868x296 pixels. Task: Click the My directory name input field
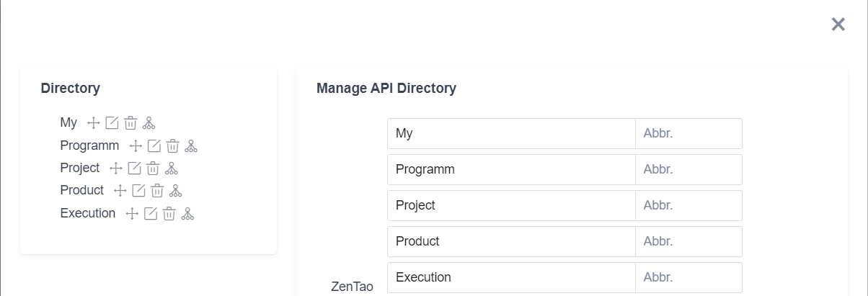point(510,133)
